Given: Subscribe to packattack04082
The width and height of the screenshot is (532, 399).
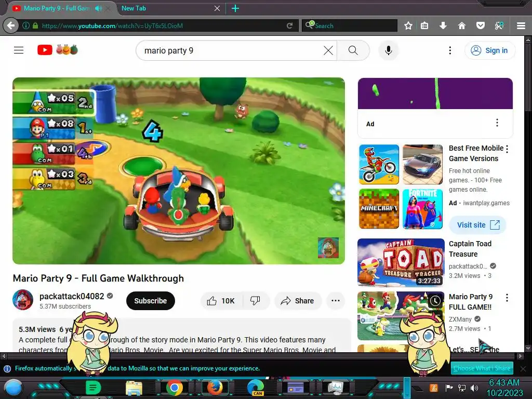Looking at the screenshot, I should tap(150, 301).
